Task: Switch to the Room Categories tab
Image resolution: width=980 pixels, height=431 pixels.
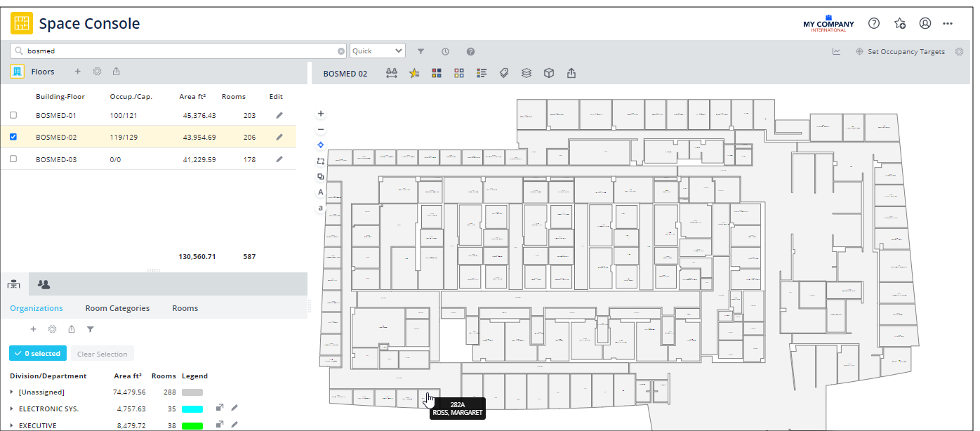Action: tap(117, 308)
